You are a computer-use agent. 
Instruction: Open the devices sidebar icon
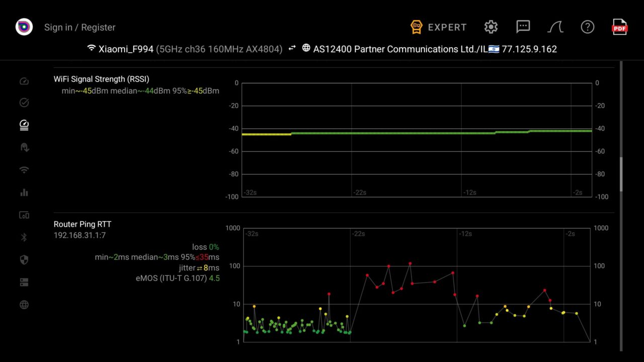24,215
